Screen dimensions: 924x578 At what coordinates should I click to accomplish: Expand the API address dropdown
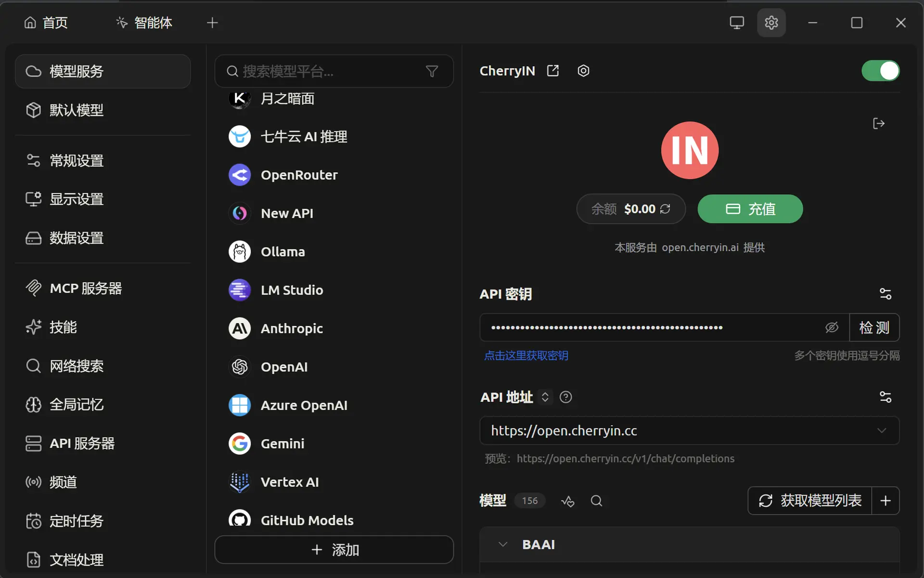click(882, 431)
